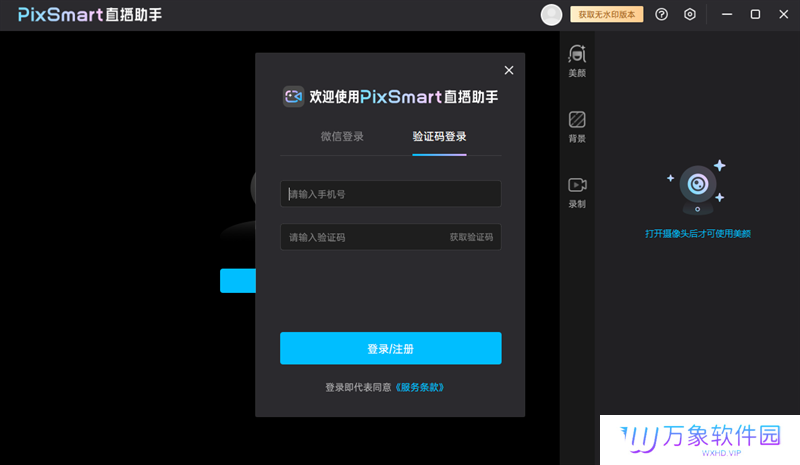Image resolution: width=800 pixels, height=465 pixels.
Task: Click the PixSmart camera logo in dialog
Action: click(293, 96)
